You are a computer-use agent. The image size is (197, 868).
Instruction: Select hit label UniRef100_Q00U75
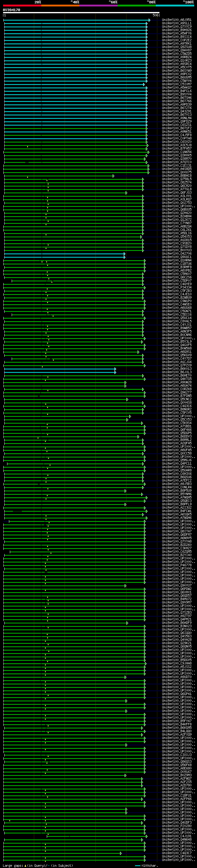pos(177,172)
